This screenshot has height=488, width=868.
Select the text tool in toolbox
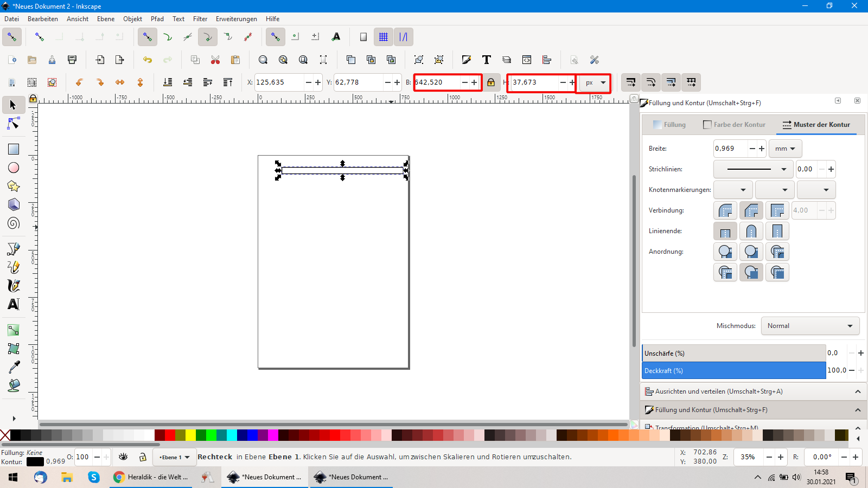pyautogui.click(x=14, y=304)
